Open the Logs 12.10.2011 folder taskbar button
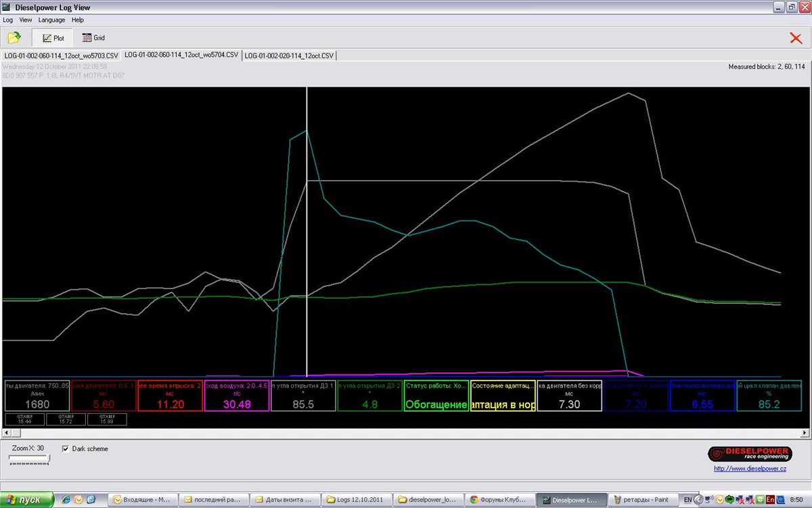Image resolution: width=812 pixels, height=508 pixels. click(357, 500)
